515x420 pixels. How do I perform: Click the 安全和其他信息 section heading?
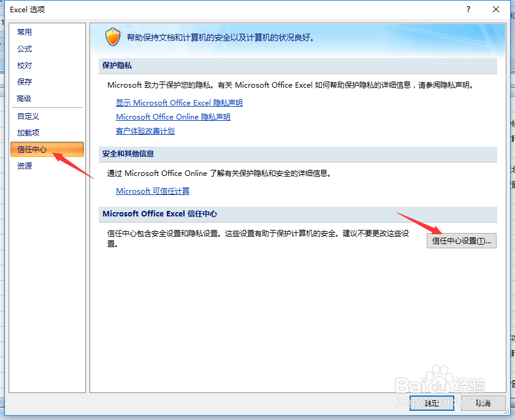(128, 154)
